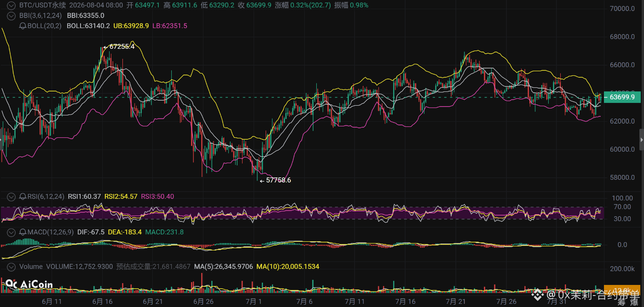Open RSI(6,12,24) indicator settings label
The height and width of the screenshot is (307, 644).
46,197
